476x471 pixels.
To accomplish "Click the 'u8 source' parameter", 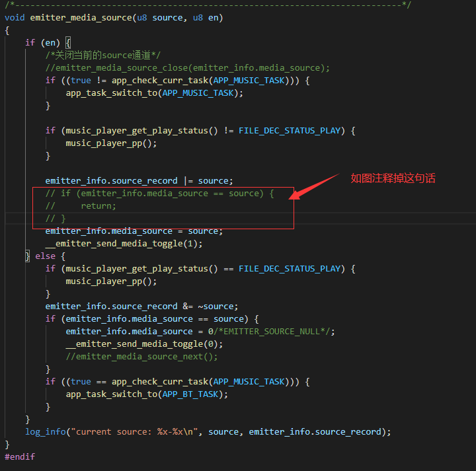I will coord(160,18).
